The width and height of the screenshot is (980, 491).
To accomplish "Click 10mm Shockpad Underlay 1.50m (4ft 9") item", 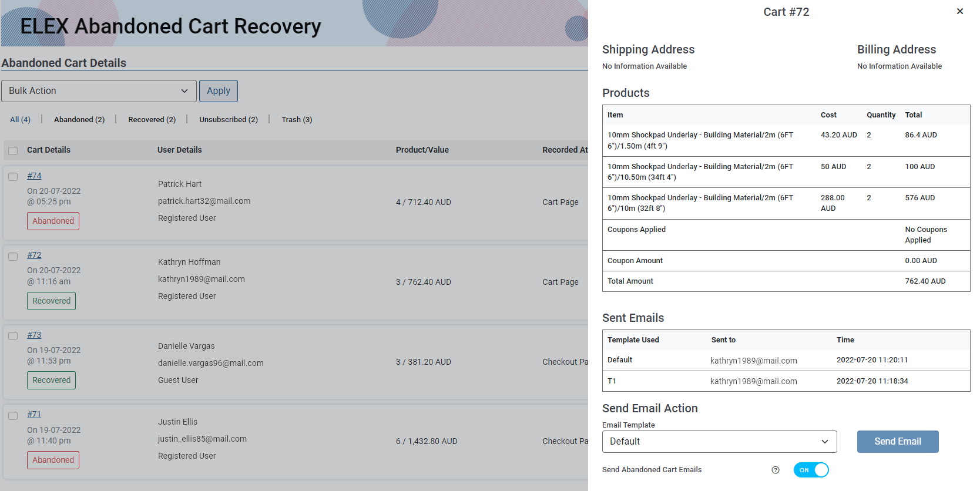I will [700, 140].
